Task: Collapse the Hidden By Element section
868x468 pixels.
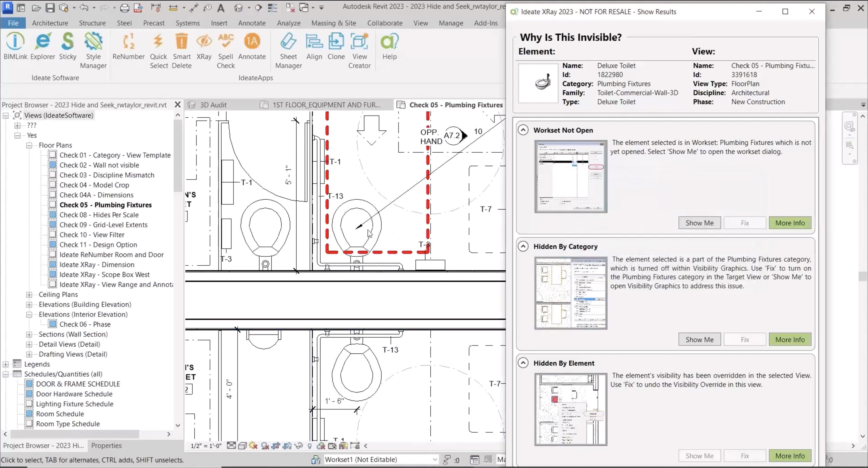Action: click(x=523, y=363)
